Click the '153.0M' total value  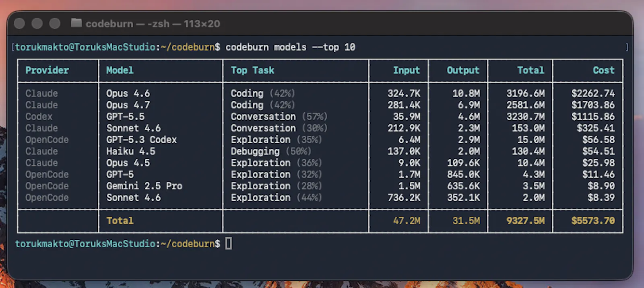[x=528, y=128]
